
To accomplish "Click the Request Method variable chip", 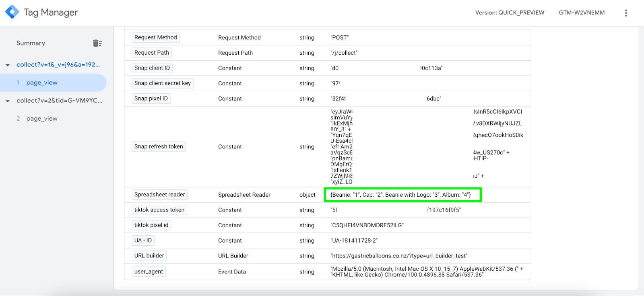I will pos(155,37).
